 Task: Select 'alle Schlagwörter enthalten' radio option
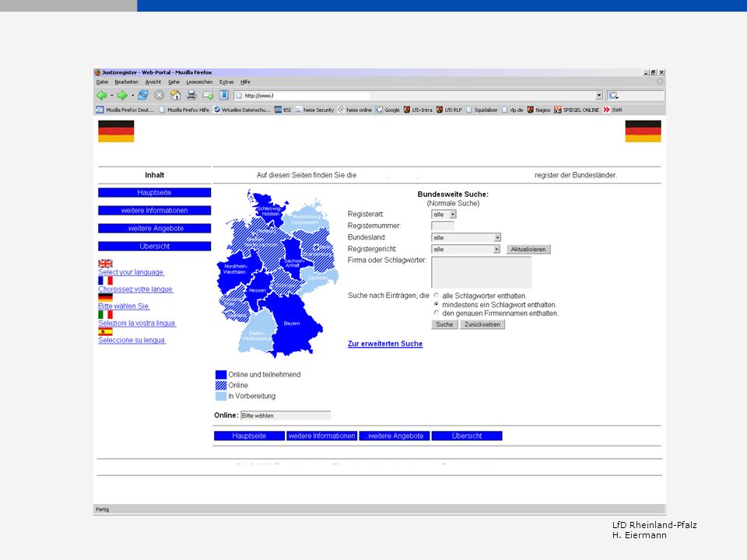(x=437, y=296)
